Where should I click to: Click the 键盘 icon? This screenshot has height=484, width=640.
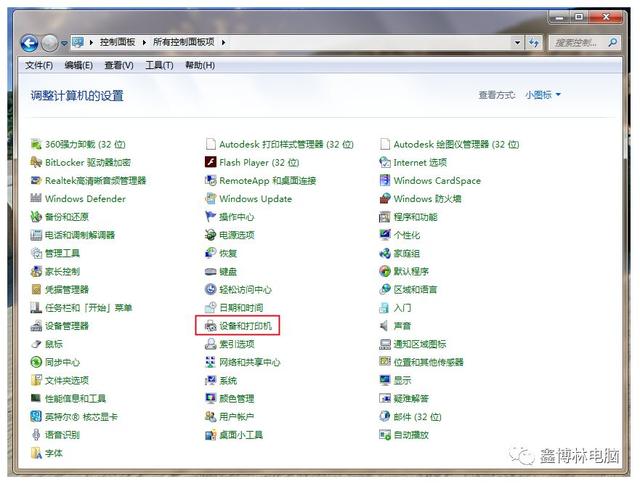coord(211,271)
